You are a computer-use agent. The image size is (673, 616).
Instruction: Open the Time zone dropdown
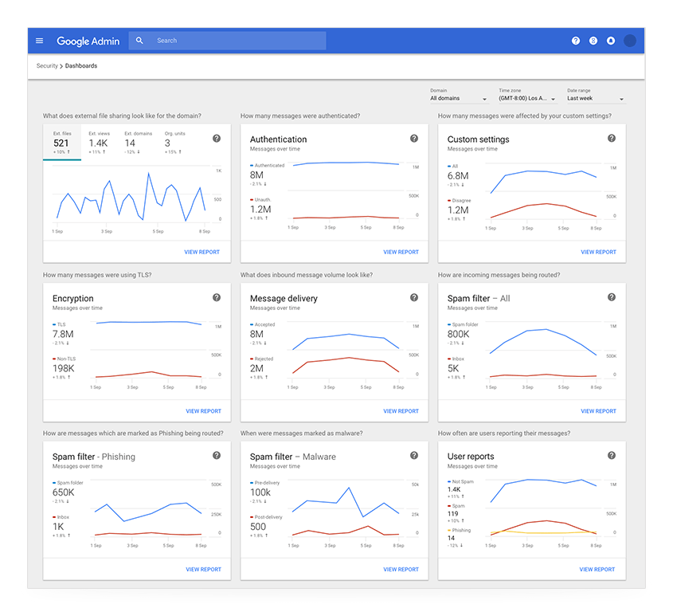point(527,99)
